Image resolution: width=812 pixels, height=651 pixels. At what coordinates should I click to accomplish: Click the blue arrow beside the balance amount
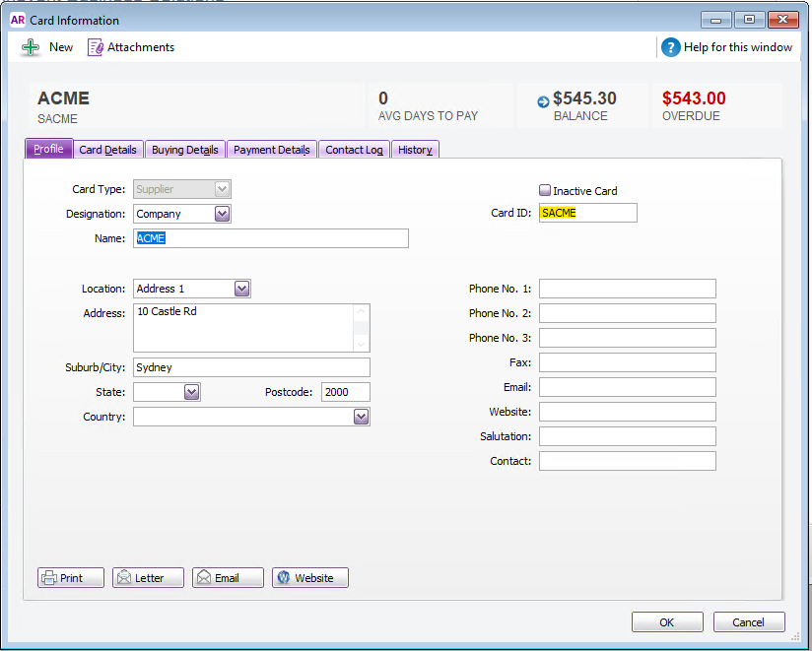click(x=543, y=102)
